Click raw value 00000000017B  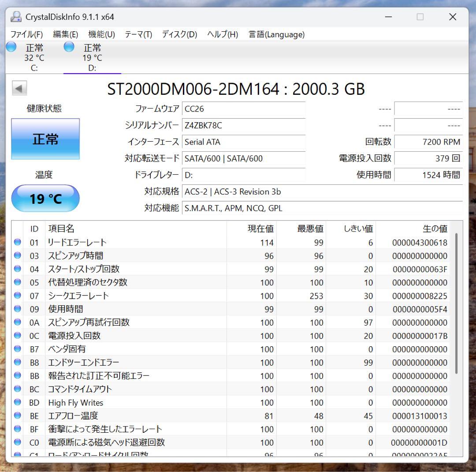pos(420,336)
